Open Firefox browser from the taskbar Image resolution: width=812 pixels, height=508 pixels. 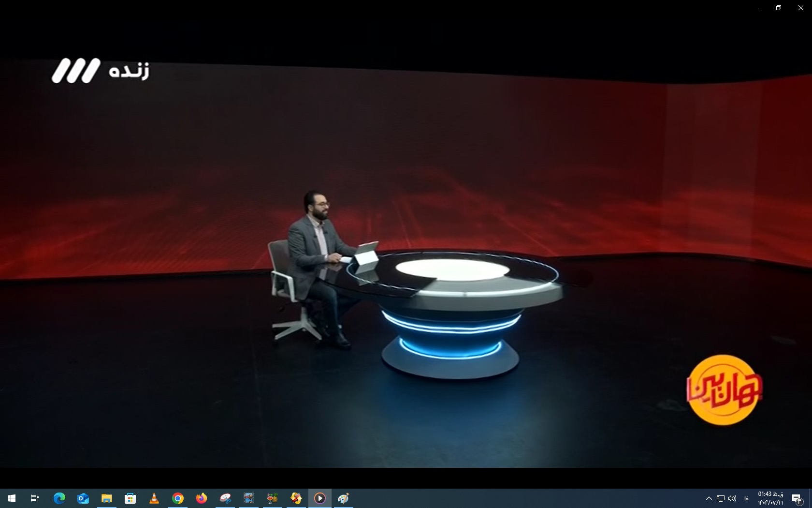[202, 498]
